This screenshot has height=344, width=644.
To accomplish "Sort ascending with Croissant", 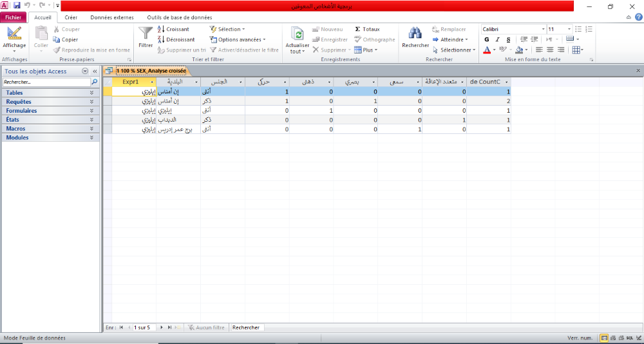I will click(x=173, y=29).
